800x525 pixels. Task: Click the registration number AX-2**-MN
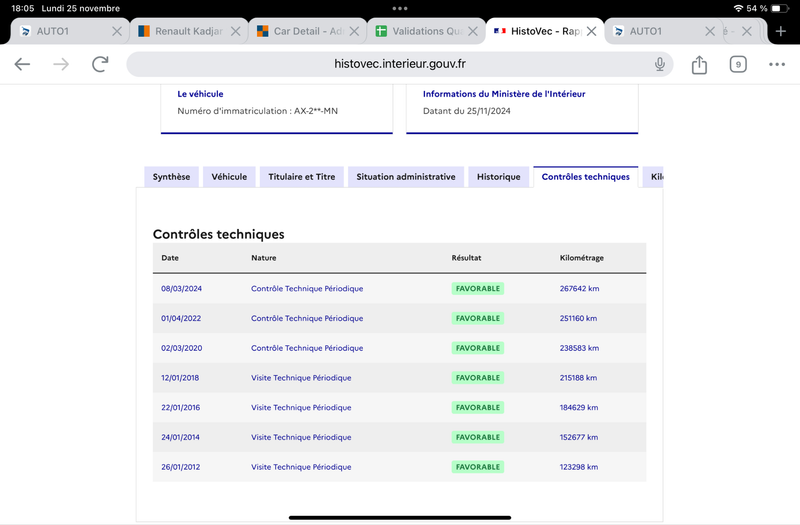(x=316, y=111)
